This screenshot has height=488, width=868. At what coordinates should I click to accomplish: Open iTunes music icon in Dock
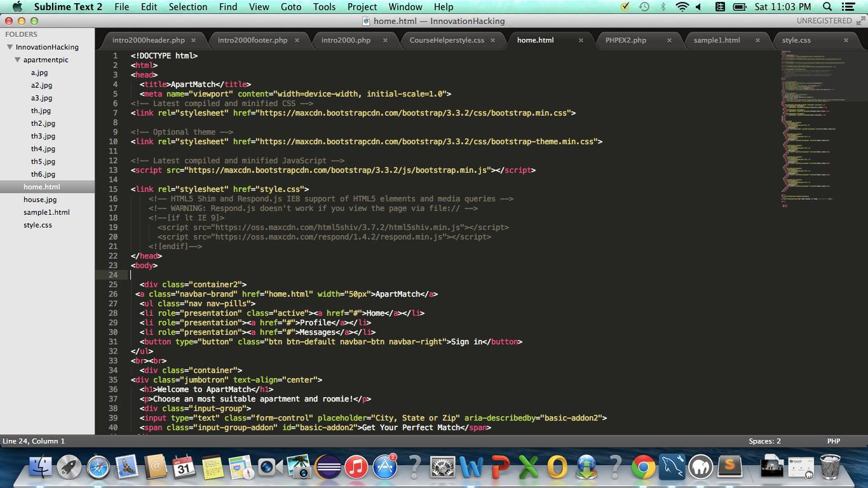[356, 468]
